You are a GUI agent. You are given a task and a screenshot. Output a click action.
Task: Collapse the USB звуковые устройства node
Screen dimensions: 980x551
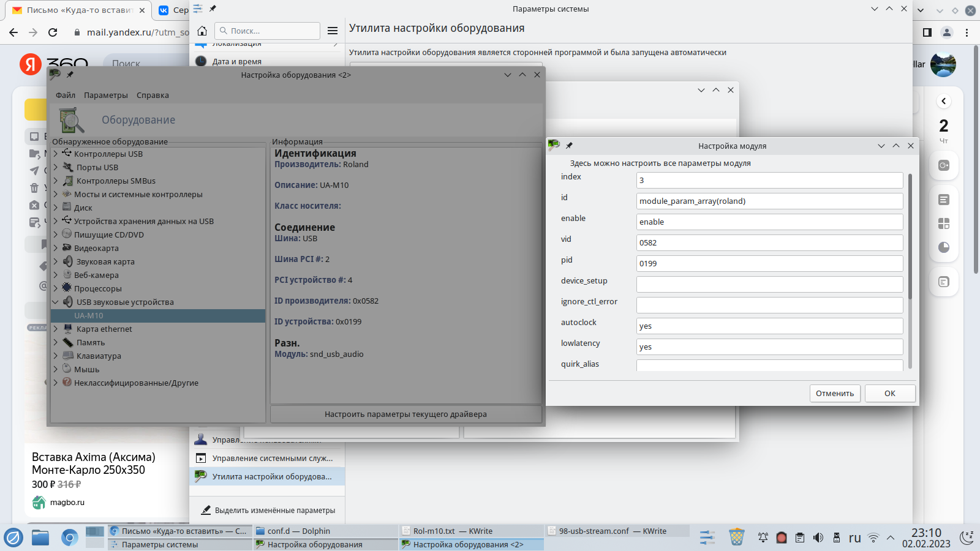tap(55, 302)
